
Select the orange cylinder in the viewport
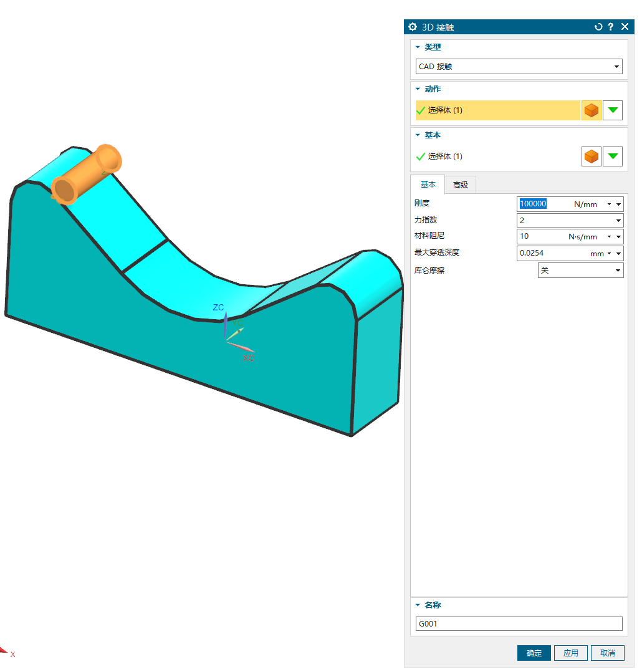pyautogui.click(x=86, y=174)
